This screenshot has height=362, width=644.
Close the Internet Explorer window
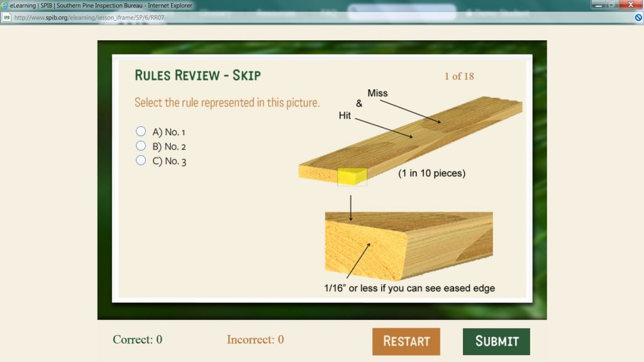point(630,5)
